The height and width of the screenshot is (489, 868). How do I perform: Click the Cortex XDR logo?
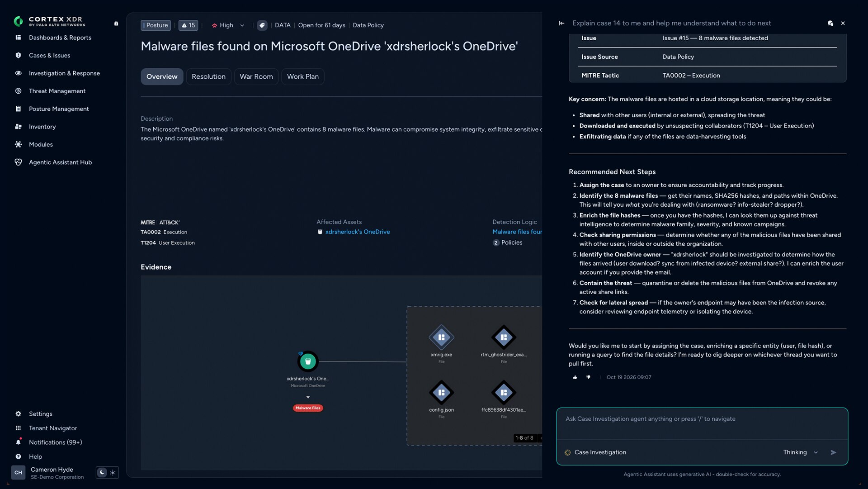tap(50, 21)
